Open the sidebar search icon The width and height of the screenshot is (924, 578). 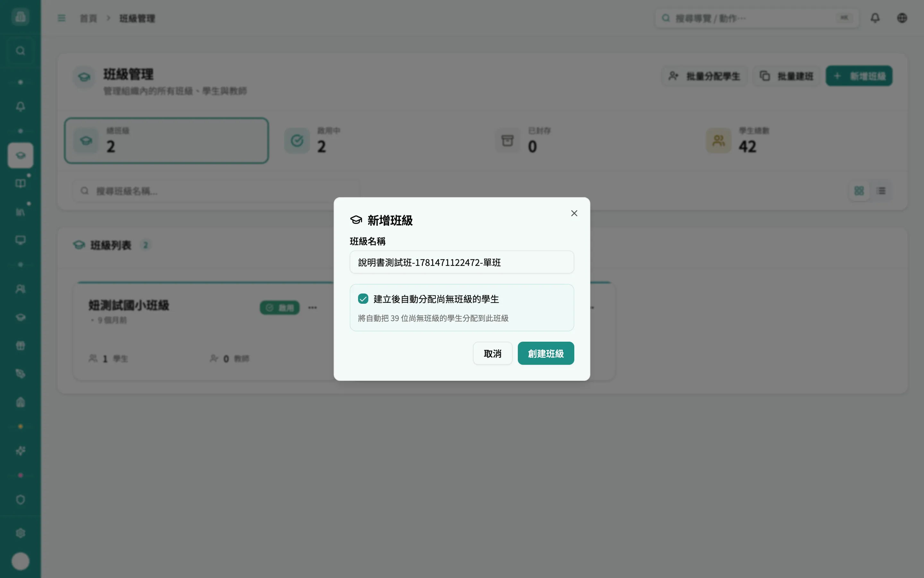(20, 51)
